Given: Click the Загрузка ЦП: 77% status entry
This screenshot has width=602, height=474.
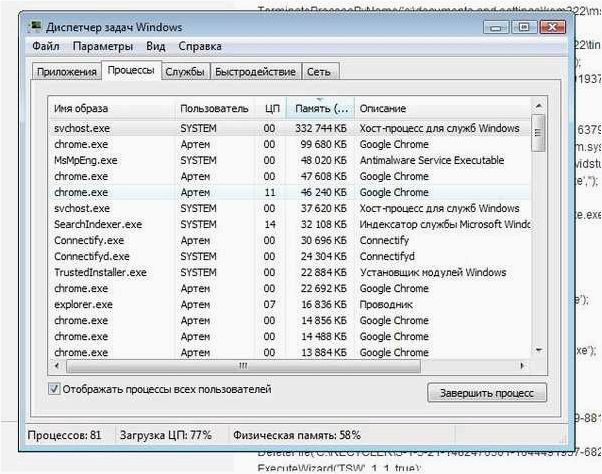Looking at the screenshot, I should [x=166, y=435].
